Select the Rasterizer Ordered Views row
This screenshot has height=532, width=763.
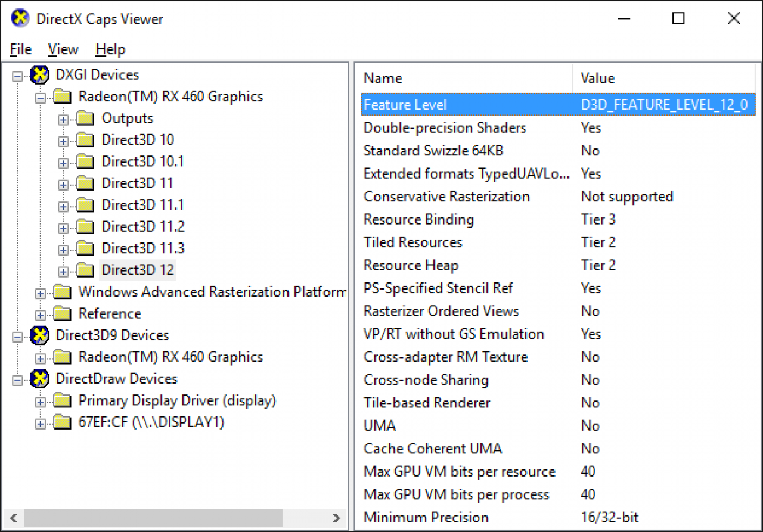[x=559, y=311]
